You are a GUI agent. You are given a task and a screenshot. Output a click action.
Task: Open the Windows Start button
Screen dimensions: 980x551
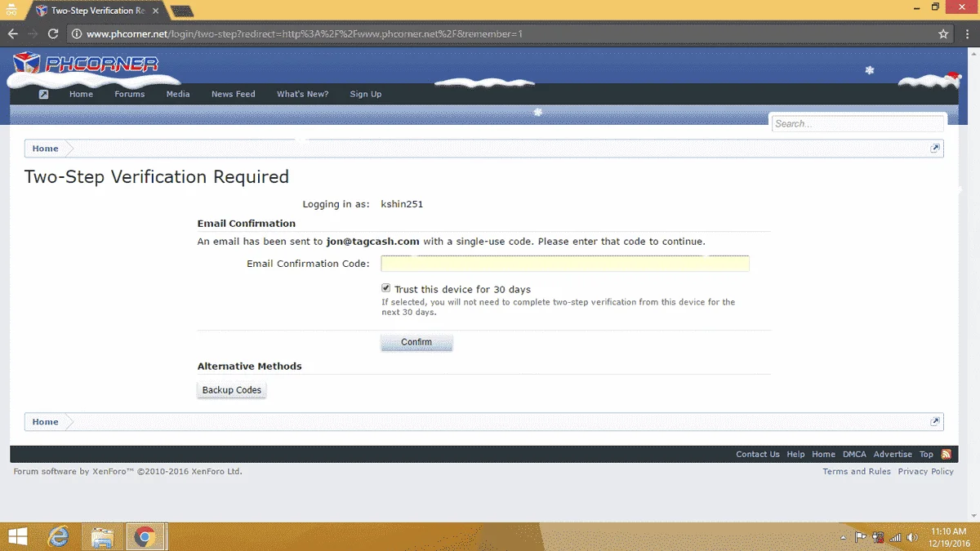17,536
